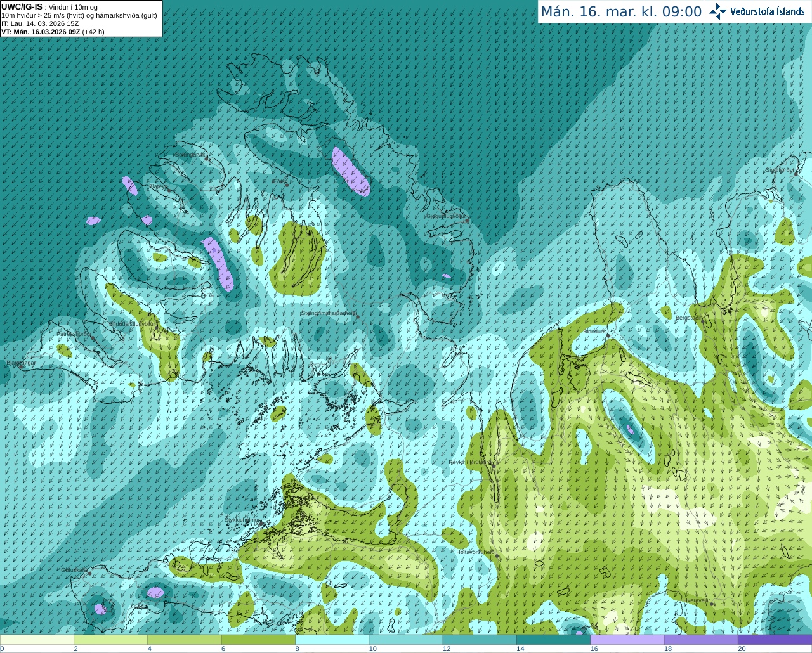This screenshot has height=653, width=812.
Task: Select the 2–4 m/s light green legend swatch
Action: point(110,640)
